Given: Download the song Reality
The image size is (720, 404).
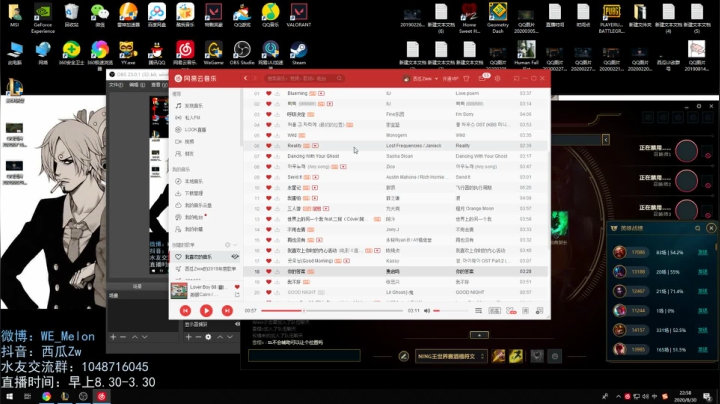Looking at the screenshot, I should pos(277,146).
